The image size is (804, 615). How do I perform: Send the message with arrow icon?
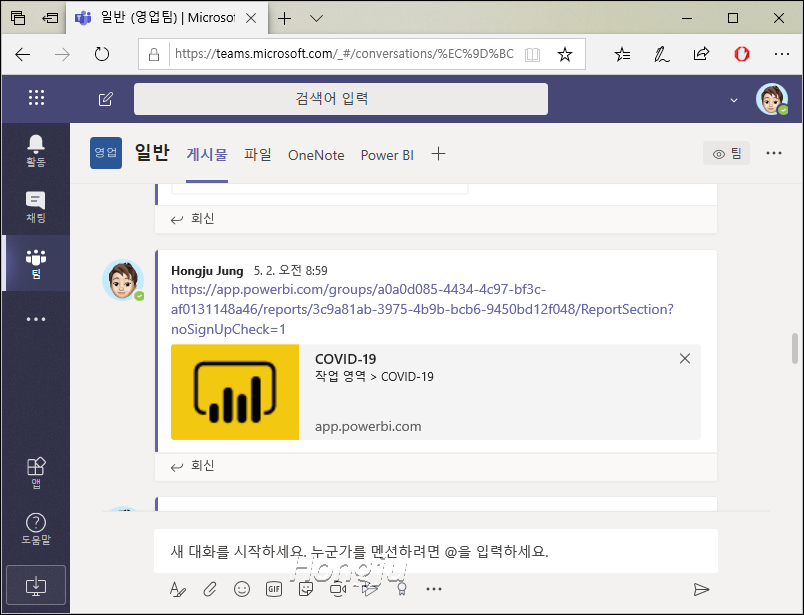(x=701, y=589)
